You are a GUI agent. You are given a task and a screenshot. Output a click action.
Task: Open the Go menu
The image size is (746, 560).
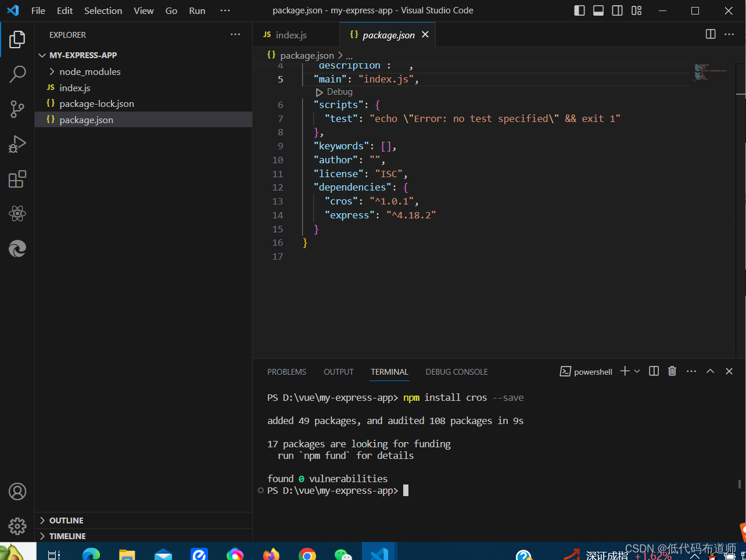coord(171,10)
